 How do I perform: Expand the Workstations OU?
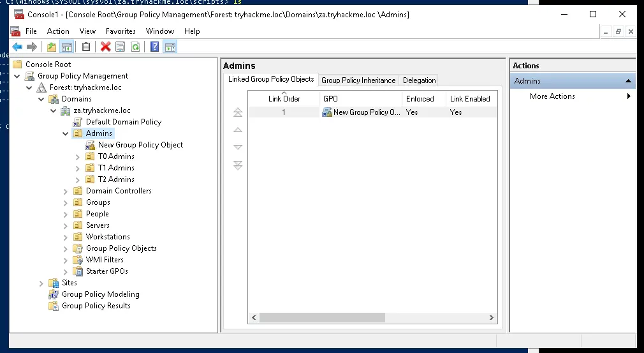65,237
